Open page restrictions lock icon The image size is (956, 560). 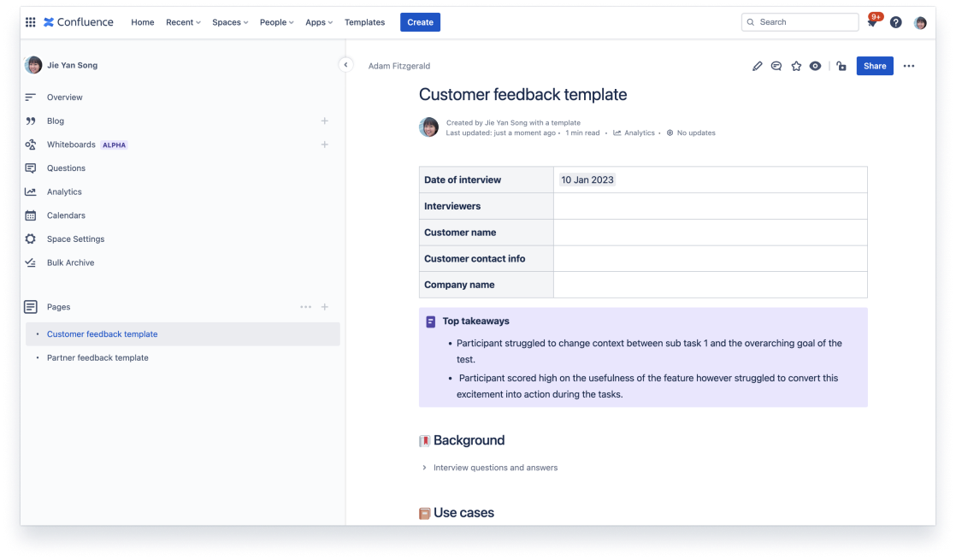pyautogui.click(x=841, y=66)
